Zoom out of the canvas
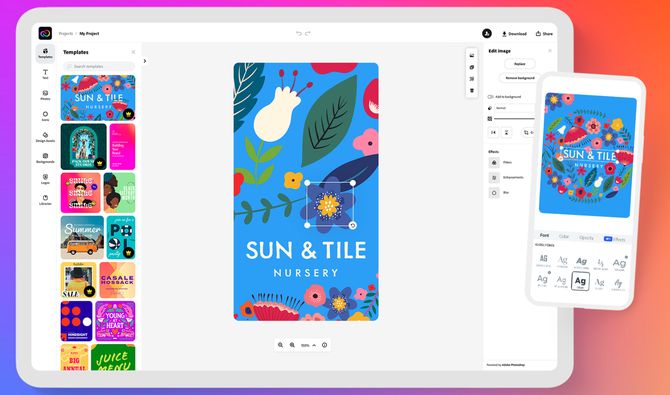 pyautogui.click(x=280, y=345)
